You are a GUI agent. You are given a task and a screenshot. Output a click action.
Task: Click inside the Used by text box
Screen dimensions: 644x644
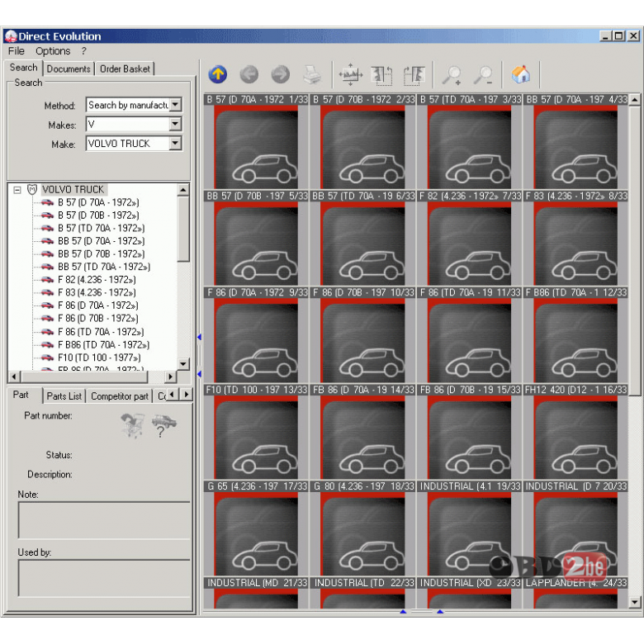[x=104, y=578]
